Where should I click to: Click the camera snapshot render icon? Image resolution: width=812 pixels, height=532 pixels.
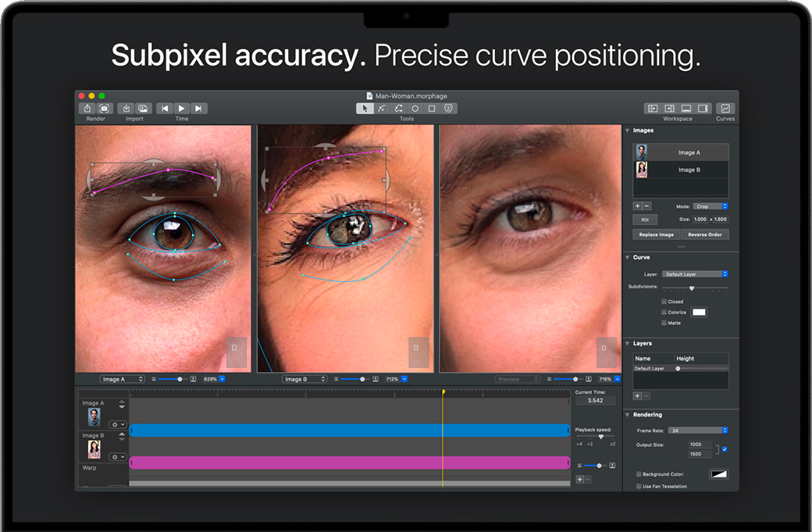(105, 109)
